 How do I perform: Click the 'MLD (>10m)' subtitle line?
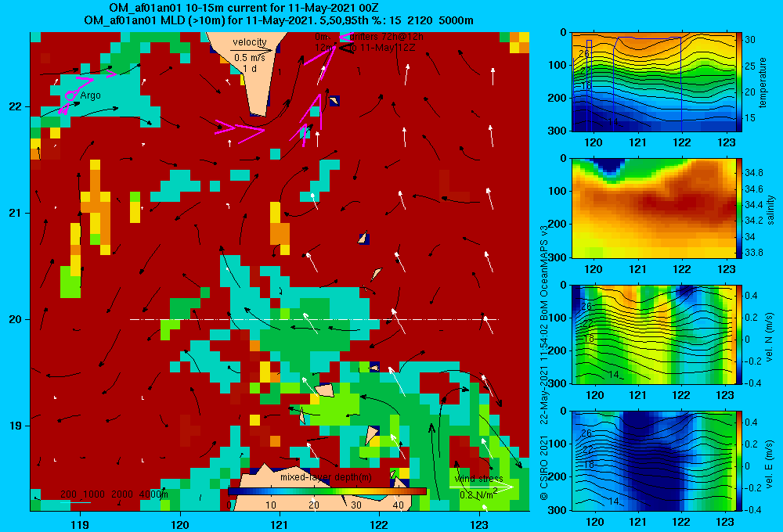click(279, 20)
